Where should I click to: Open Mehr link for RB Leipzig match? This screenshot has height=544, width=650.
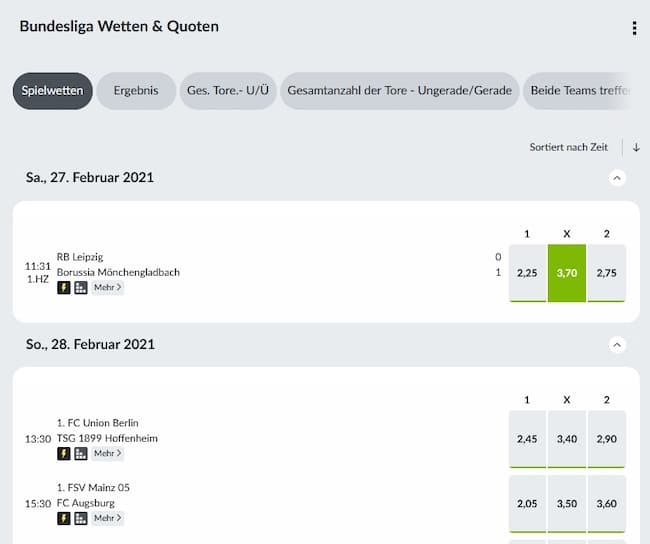(x=107, y=287)
